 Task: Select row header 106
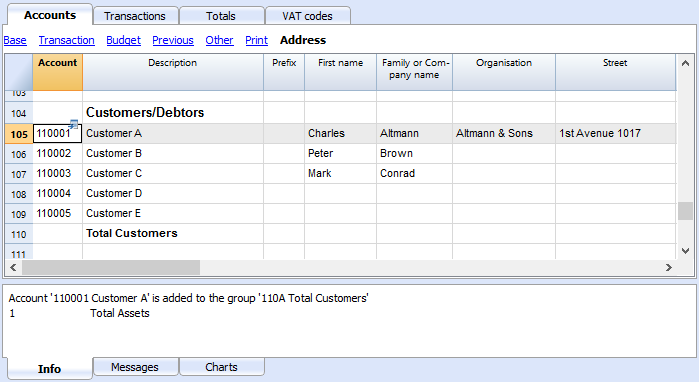click(19, 154)
